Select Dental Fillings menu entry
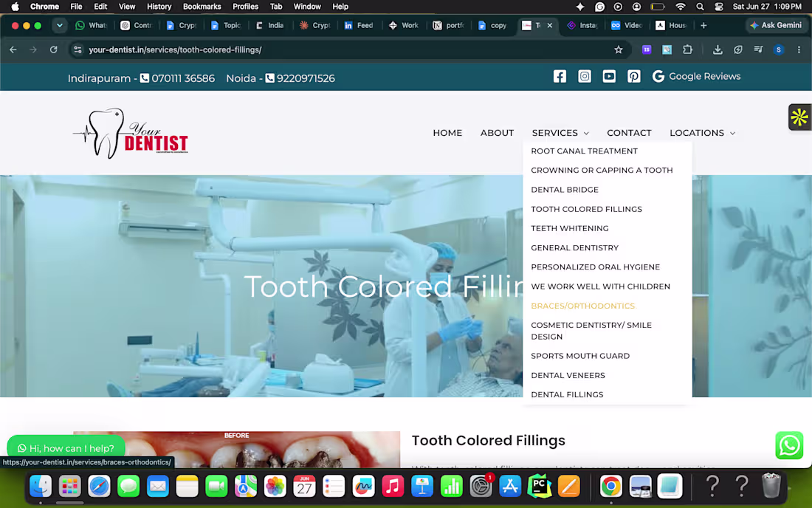This screenshot has width=812, height=508. [567, 394]
